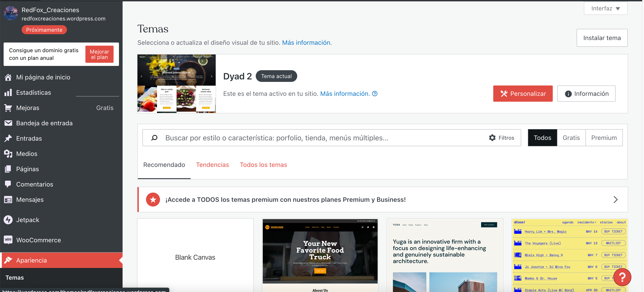This screenshot has height=292, width=644.
Task: Click the RedFox_Creaciones site avatar
Action: click(11, 13)
